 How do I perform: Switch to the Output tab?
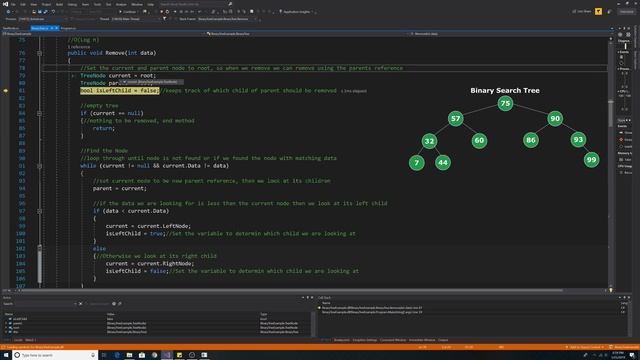pos(443,340)
